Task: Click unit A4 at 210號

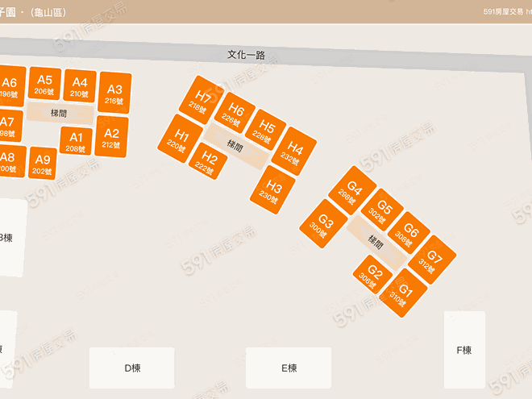Action: 79,87
